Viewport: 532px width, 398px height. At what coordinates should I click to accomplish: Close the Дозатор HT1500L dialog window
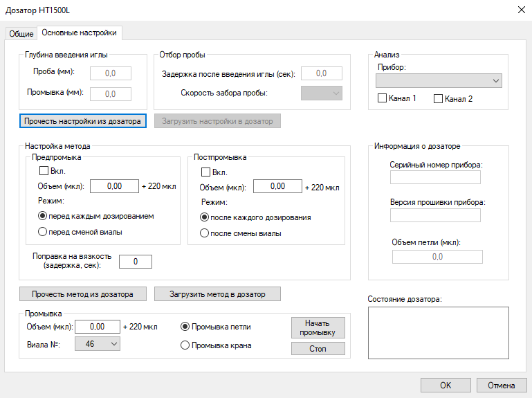520,9
